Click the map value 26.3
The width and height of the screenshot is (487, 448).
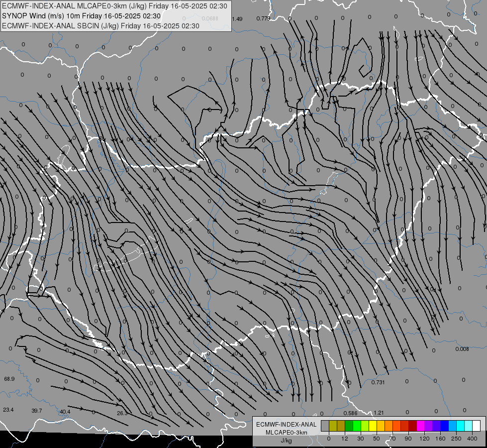[122, 413]
